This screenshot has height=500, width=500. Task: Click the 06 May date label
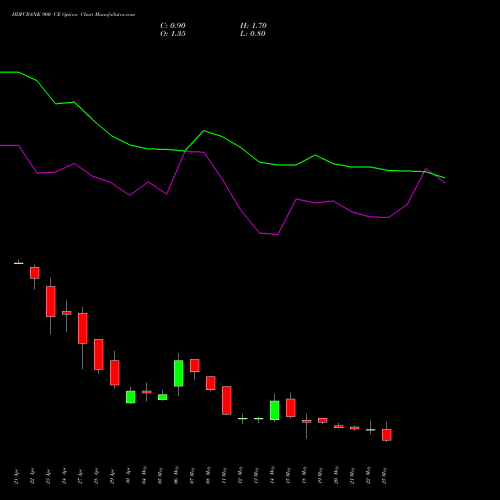tap(176, 475)
